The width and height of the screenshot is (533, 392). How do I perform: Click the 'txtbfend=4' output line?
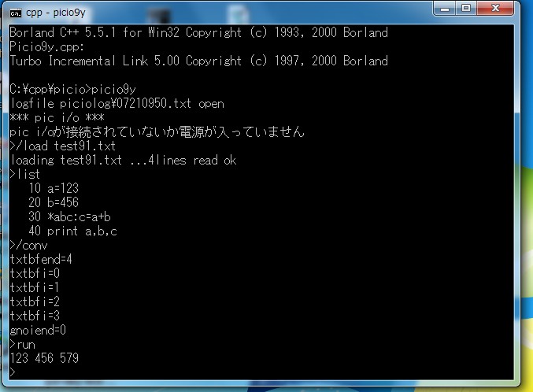click(x=41, y=260)
